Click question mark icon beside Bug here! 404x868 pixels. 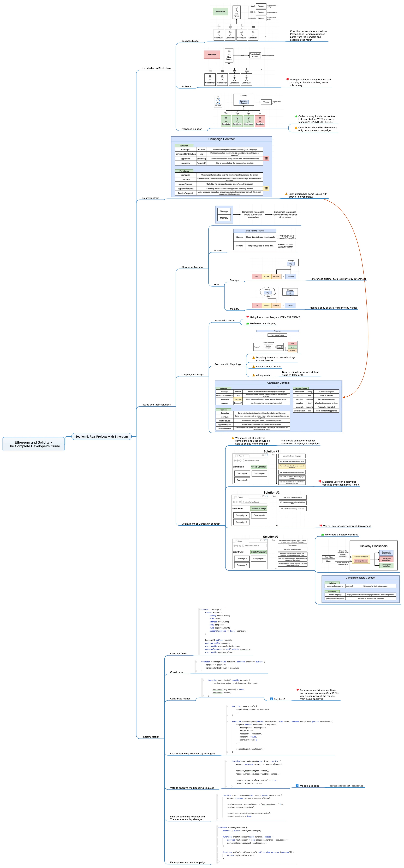click(272, 699)
